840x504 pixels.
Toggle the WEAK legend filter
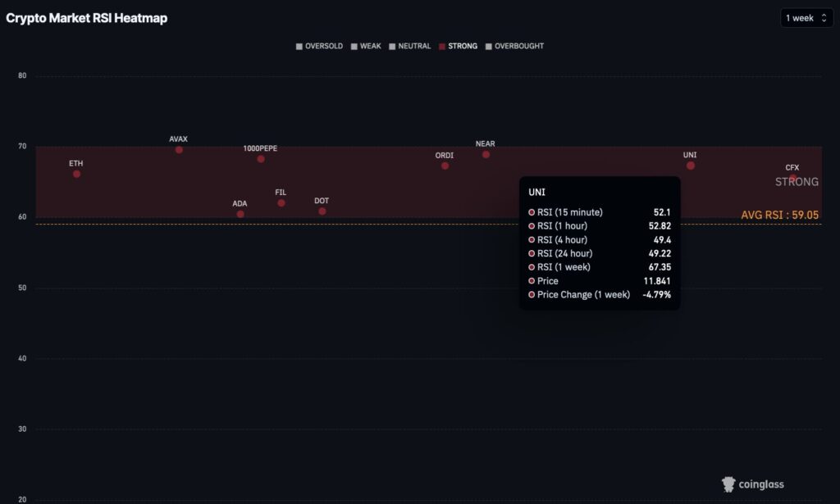[x=366, y=46]
